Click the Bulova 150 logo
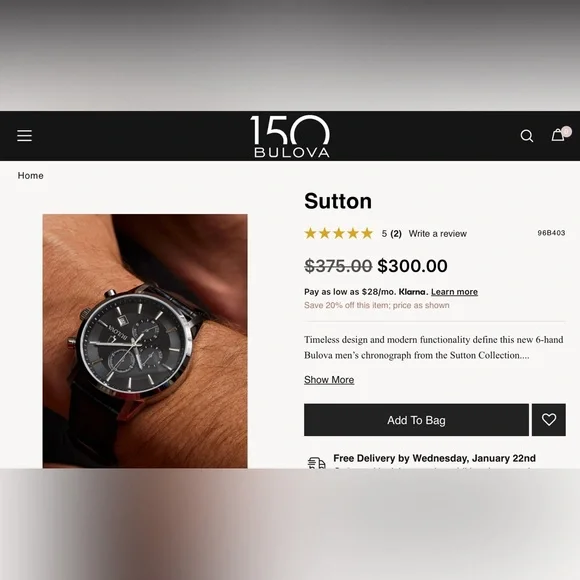The image size is (580, 580). (x=290, y=136)
